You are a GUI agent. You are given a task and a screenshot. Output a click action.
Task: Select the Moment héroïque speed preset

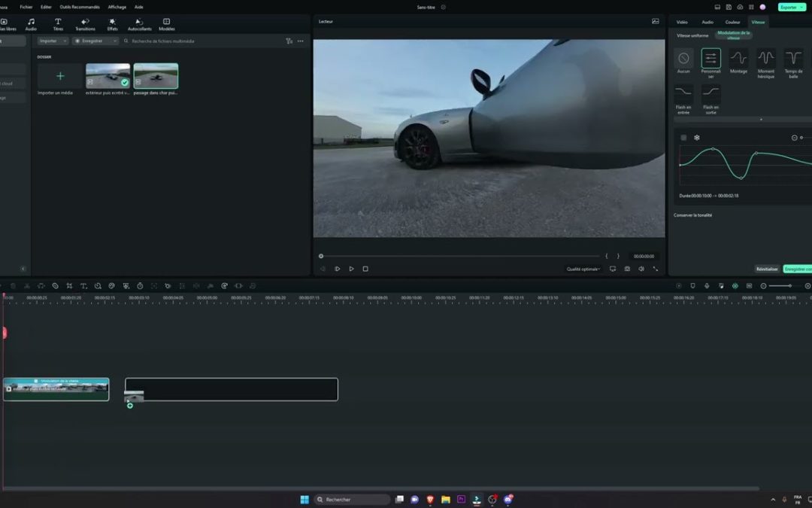(x=766, y=63)
